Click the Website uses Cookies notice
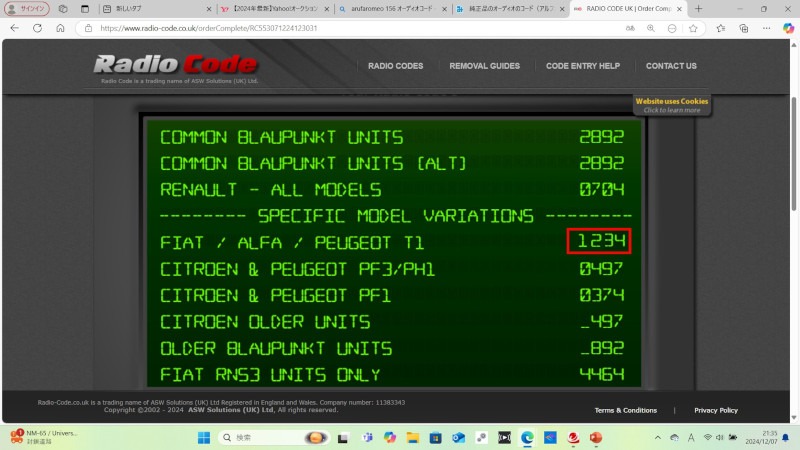The width and height of the screenshot is (800, 450). (671, 105)
